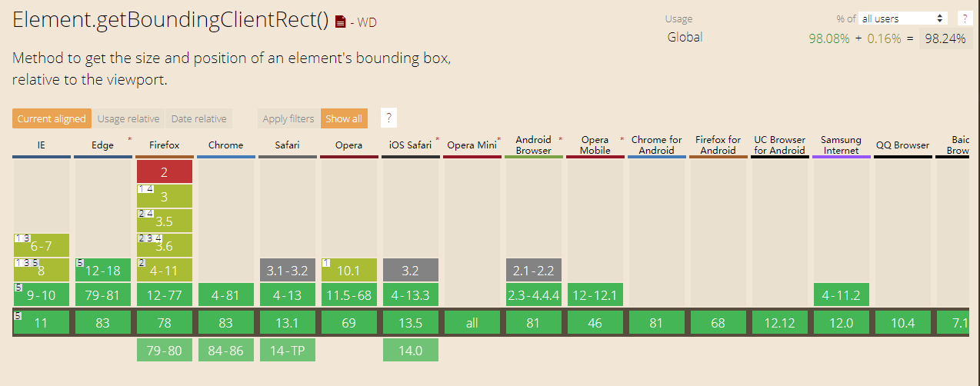
Task: Click the Chrome 84-86 future versions cell
Action: (225, 351)
